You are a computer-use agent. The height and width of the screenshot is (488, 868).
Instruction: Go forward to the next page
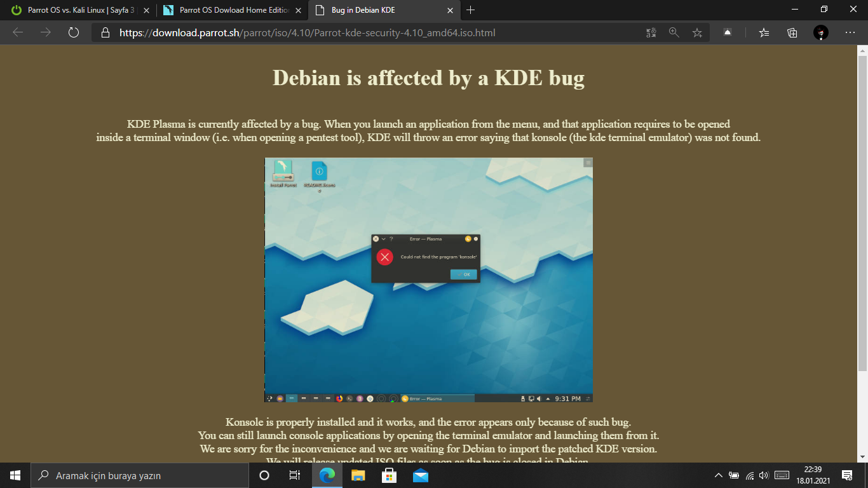click(x=46, y=32)
